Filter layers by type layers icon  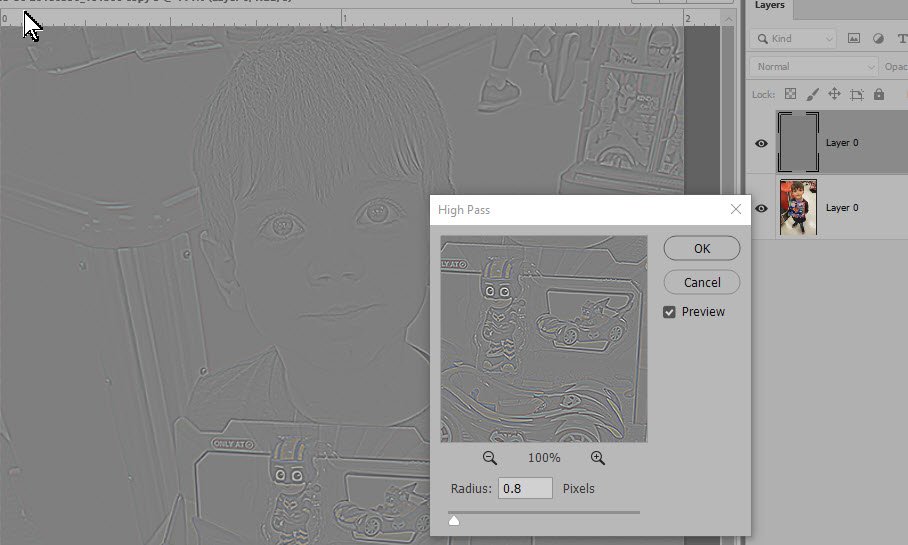coord(902,38)
